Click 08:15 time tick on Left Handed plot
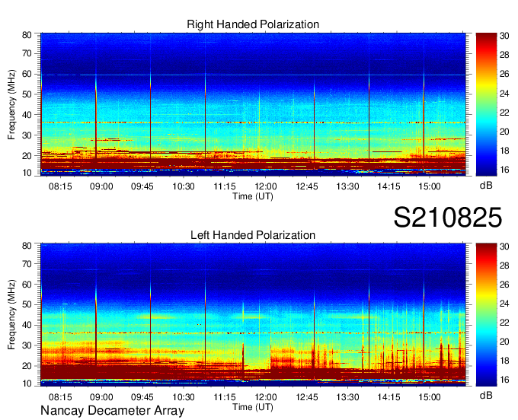 [60, 397]
